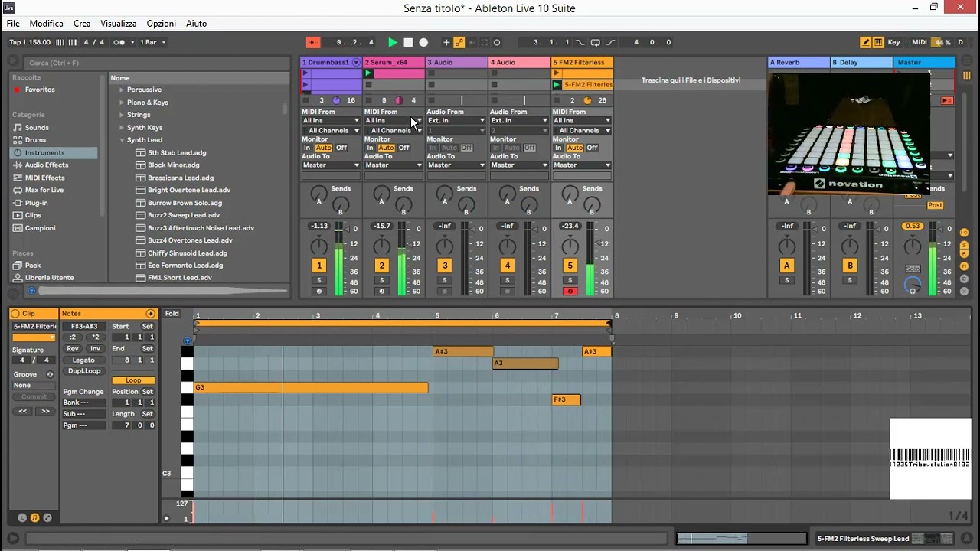Expand the Percussive folder
The height and width of the screenshot is (551, 980).
(x=121, y=90)
